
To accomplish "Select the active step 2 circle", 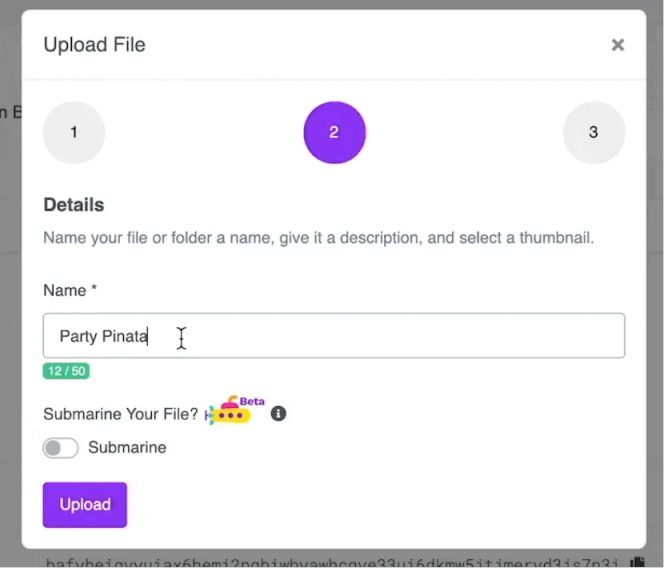I will pyautogui.click(x=334, y=132).
